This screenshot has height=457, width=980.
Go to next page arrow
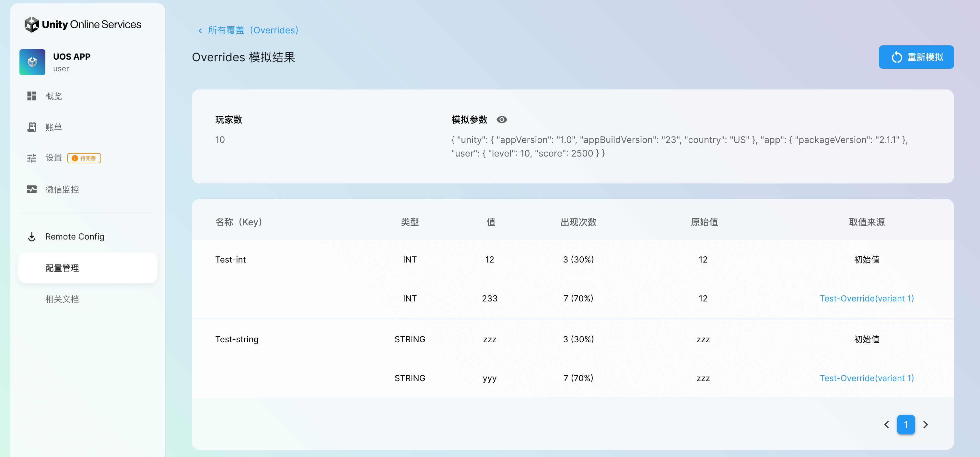(926, 424)
